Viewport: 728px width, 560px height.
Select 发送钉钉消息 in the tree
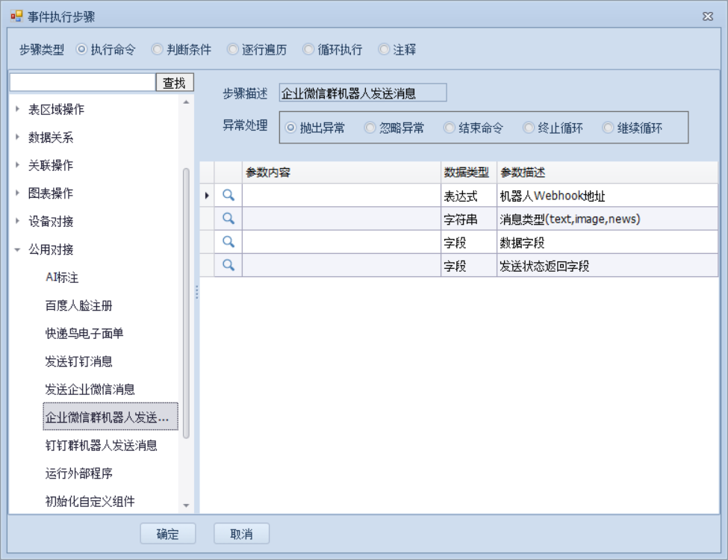point(78,361)
